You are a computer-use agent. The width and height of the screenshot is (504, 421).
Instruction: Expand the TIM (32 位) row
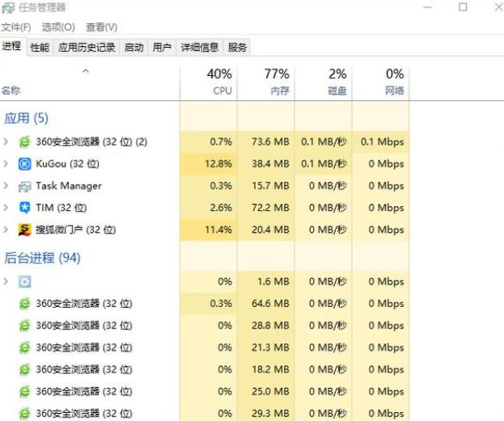click(6, 208)
